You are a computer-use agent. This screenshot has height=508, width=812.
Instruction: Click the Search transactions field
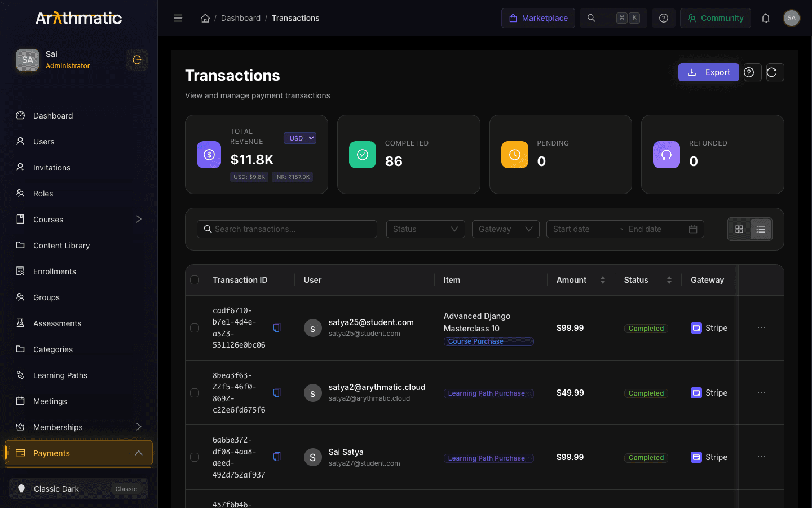tap(287, 229)
